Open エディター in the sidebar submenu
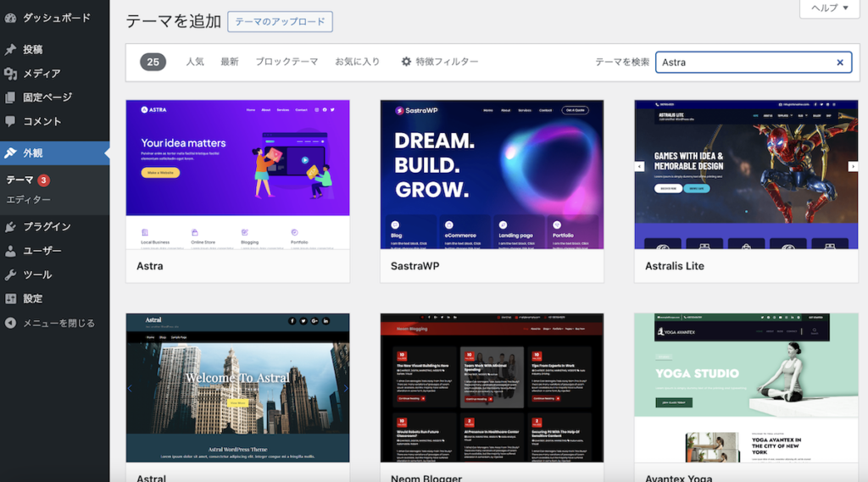This screenshot has height=482, width=868. pos(29,200)
